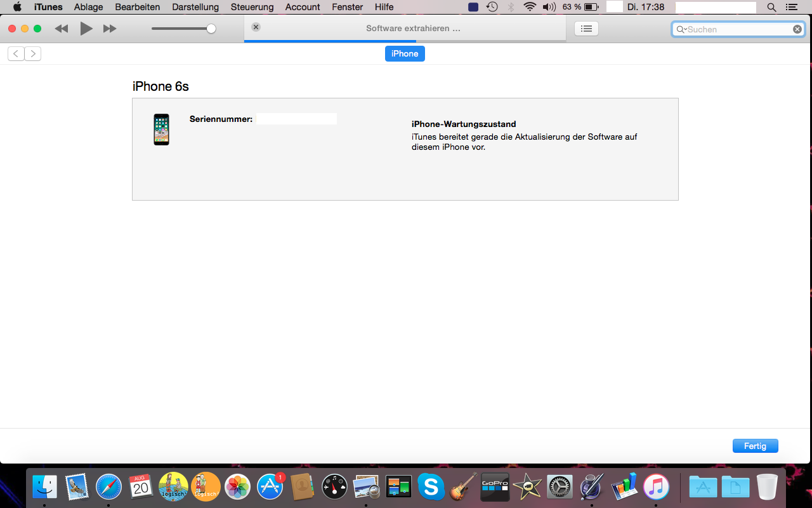The width and height of the screenshot is (812, 508).
Task: Launch the GoPro app from the Dock
Action: [x=495, y=487]
